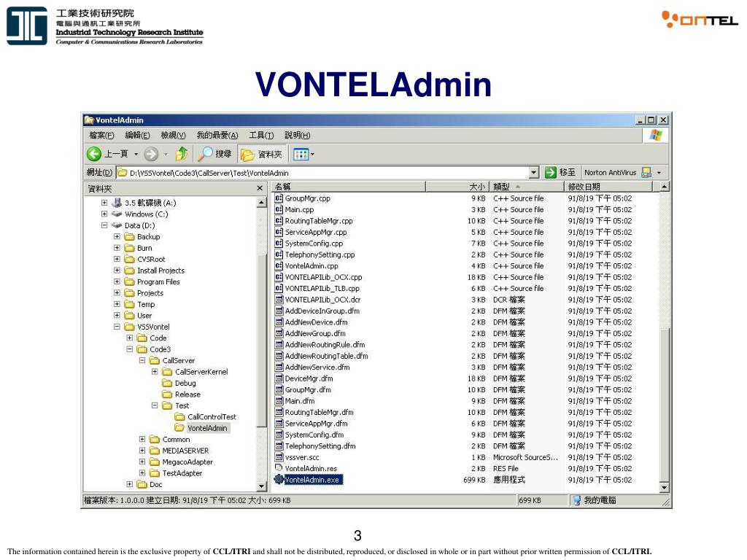Sort by Type column header (類型)
The image size is (747, 560).
coord(527,187)
